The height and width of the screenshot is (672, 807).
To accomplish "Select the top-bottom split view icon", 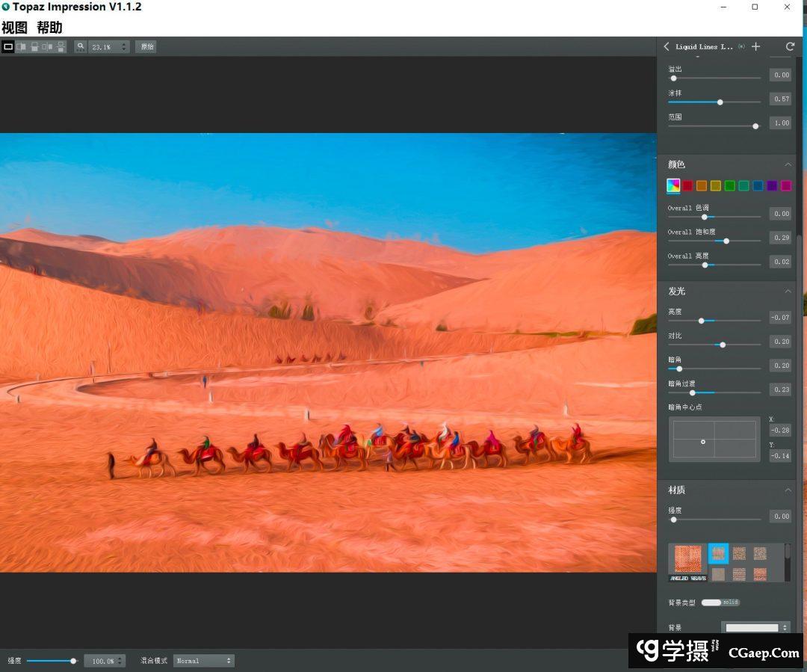I will (x=34, y=46).
